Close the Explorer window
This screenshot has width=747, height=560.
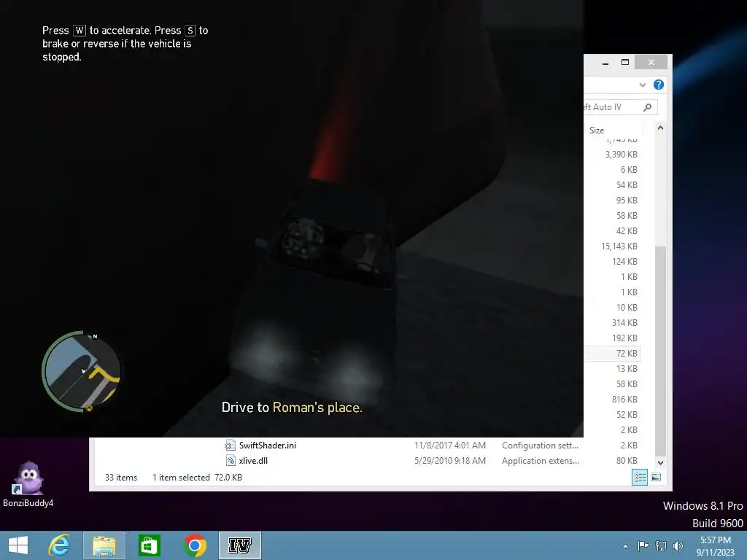tap(651, 63)
